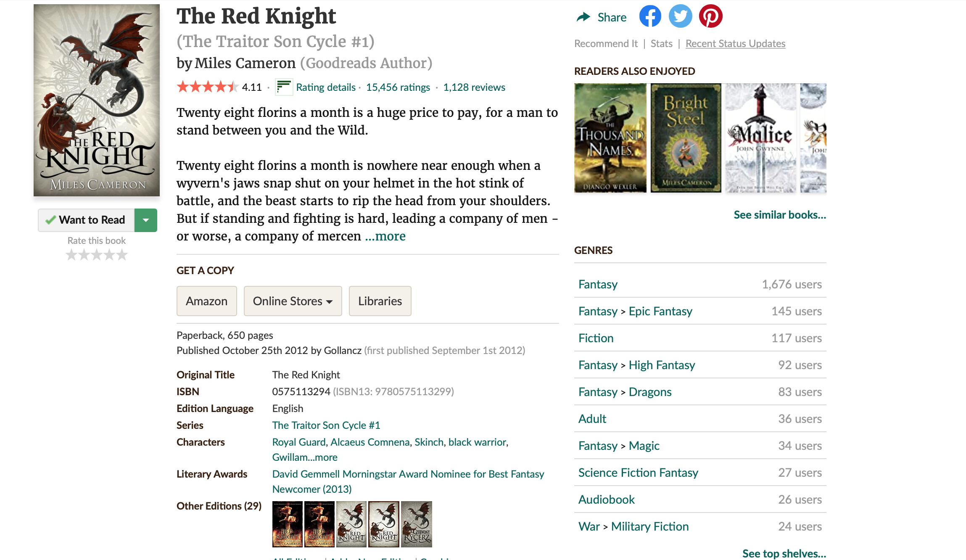Expand the Online Stores dropdown
The width and height of the screenshot is (966, 560).
[293, 301]
